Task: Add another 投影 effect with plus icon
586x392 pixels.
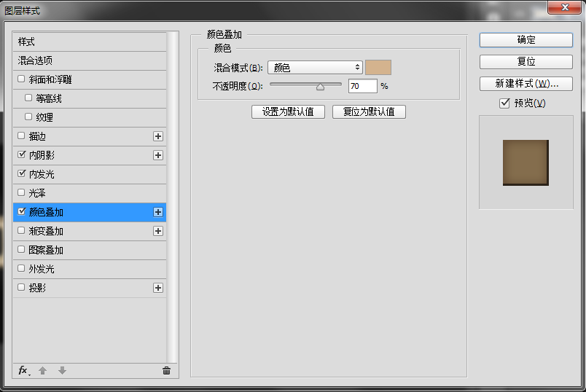Action: click(158, 288)
